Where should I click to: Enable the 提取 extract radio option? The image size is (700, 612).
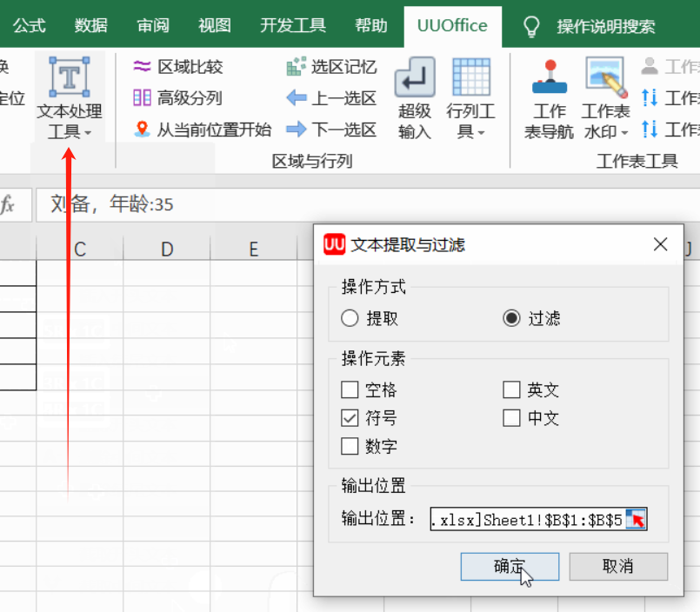click(350, 318)
